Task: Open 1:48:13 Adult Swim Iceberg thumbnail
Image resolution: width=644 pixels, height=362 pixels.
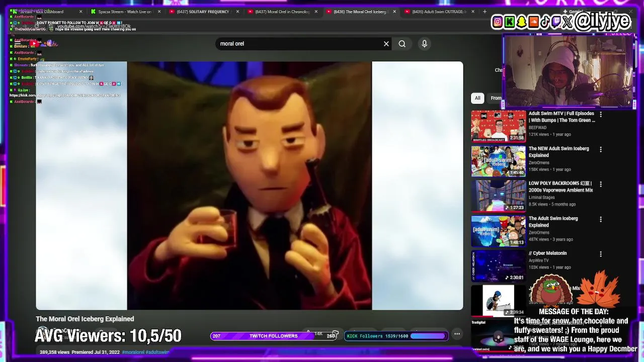Action: pyautogui.click(x=498, y=231)
